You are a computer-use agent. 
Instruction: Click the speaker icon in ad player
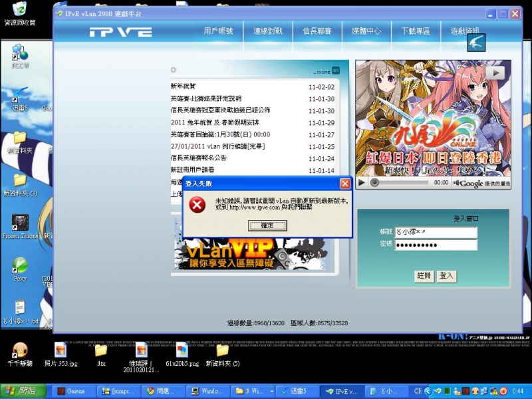pos(456,183)
